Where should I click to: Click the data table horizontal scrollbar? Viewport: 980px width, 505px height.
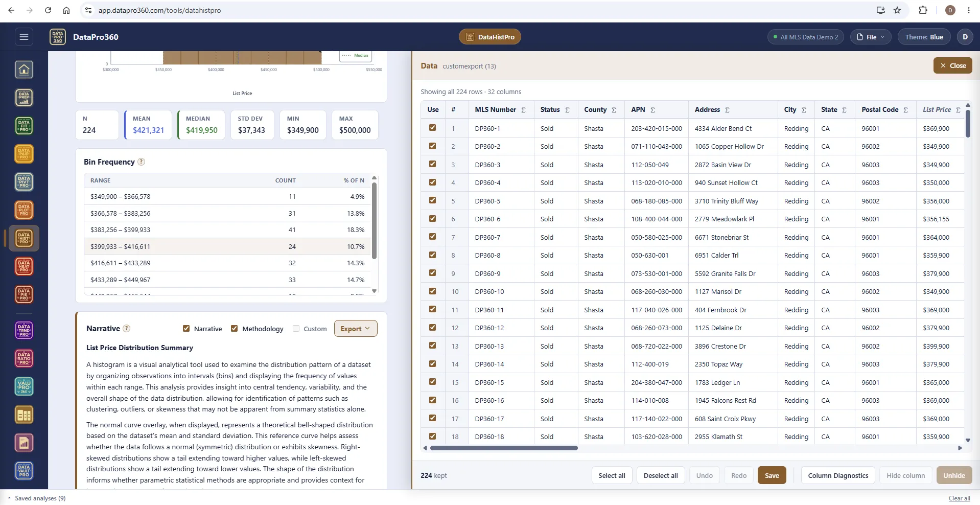pyautogui.click(x=504, y=448)
